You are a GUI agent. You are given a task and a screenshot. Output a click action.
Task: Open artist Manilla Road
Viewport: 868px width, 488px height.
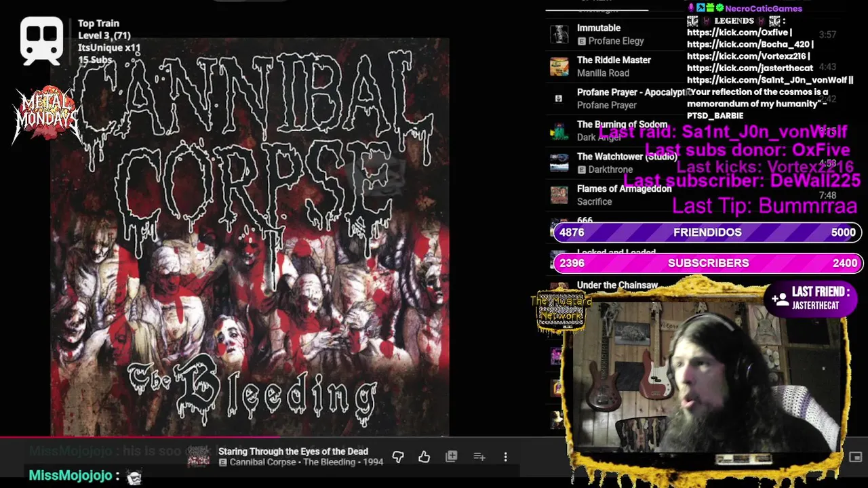[603, 73]
